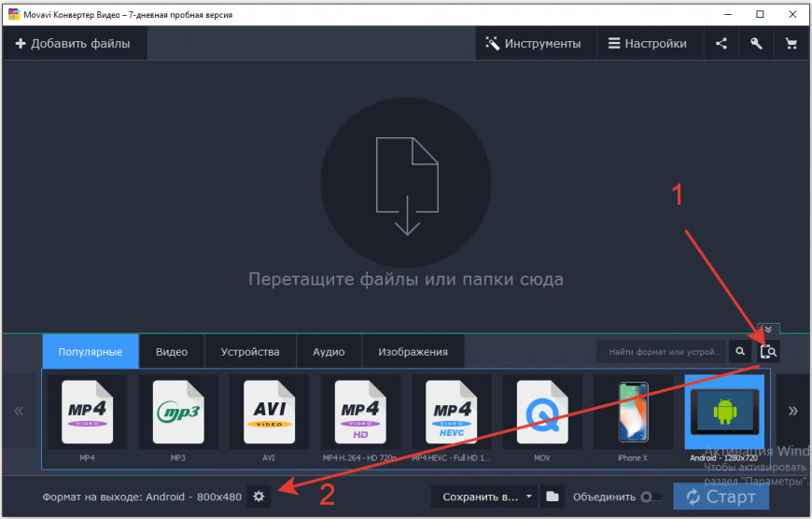This screenshot has height=519, width=812.
Task: Click the magnifier search button
Action: pyautogui.click(x=740, y=351)
